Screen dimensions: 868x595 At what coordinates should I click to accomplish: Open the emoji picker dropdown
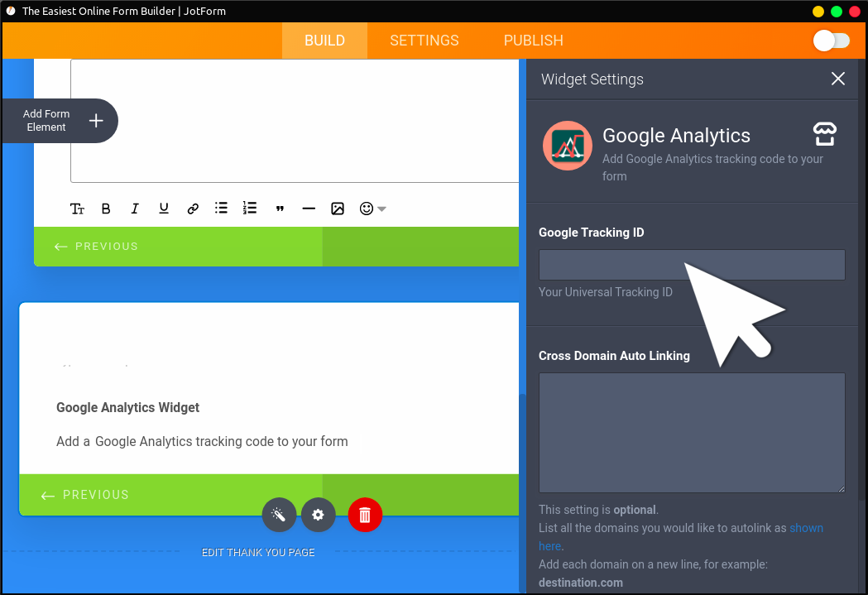(372, 209)
